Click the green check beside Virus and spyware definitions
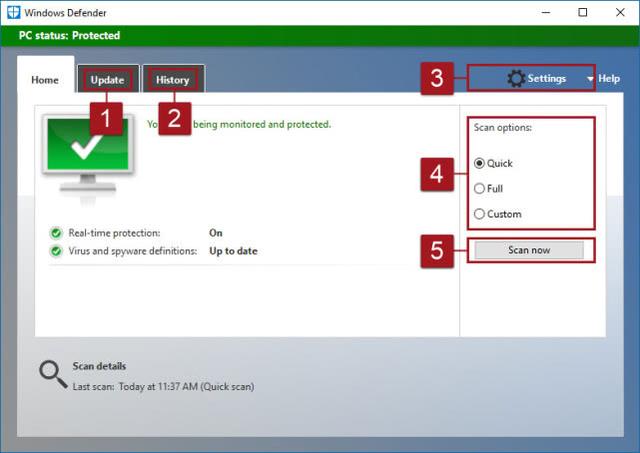640x453 pixels. point(56,251)
